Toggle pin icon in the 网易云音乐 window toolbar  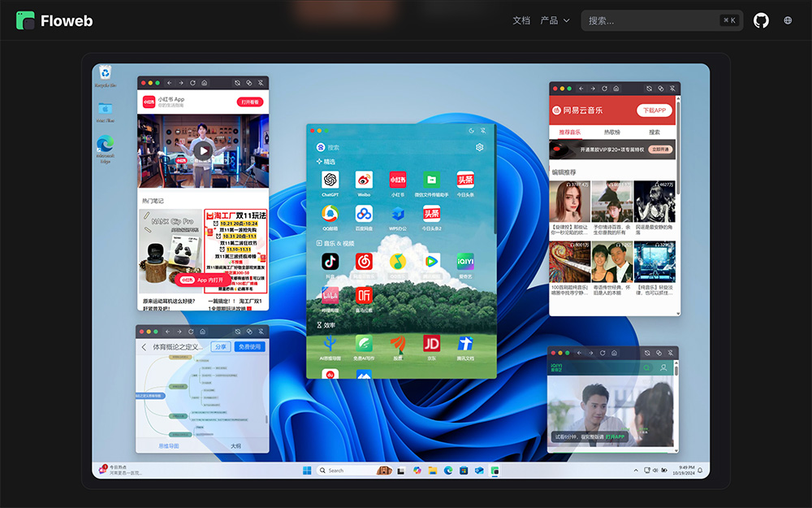[672, 89]
